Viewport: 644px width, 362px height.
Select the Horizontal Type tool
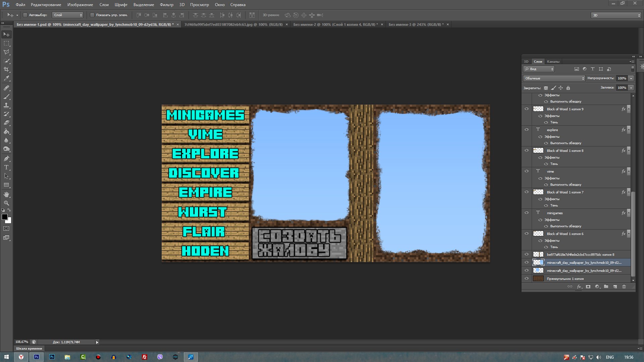(6, 167)
